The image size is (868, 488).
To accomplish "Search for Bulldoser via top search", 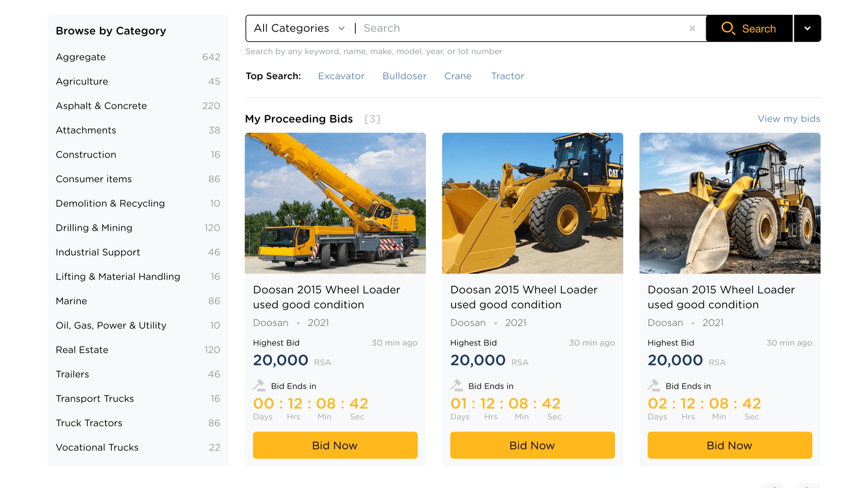I will click(405, 76).
